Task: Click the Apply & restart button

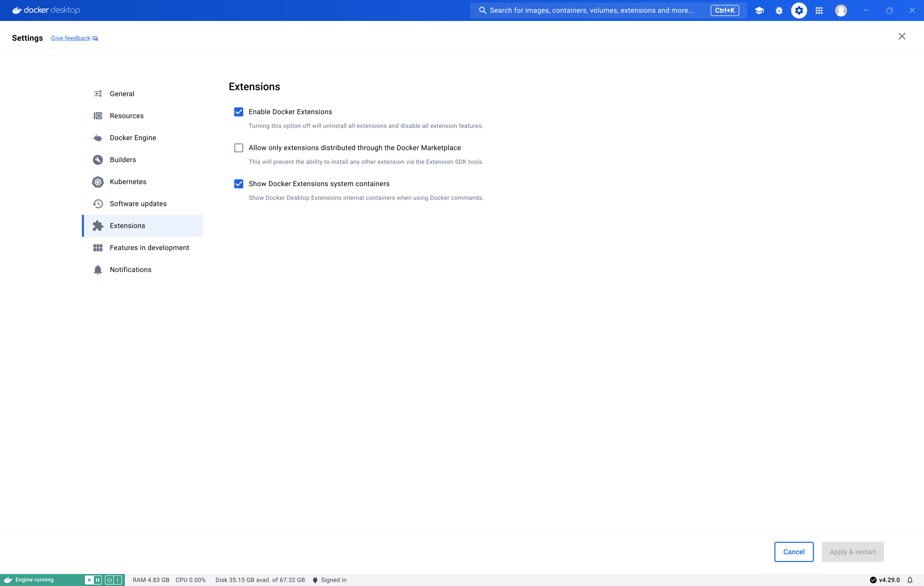Action: (853, 552)
